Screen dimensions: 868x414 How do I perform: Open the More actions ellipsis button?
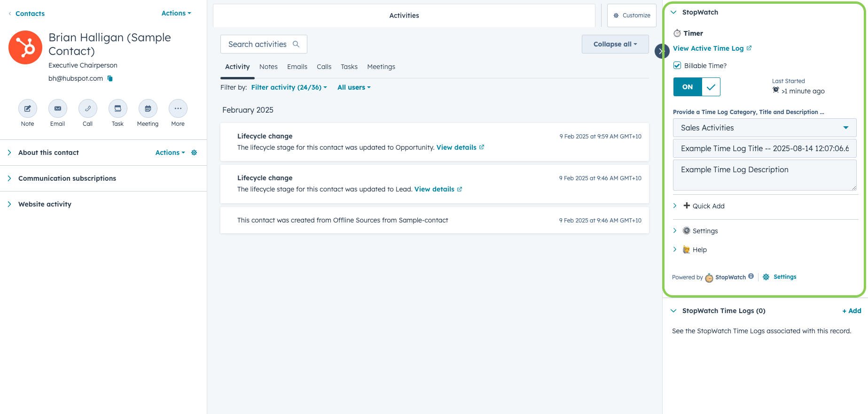pyautogui.click(x=178, y=108)
